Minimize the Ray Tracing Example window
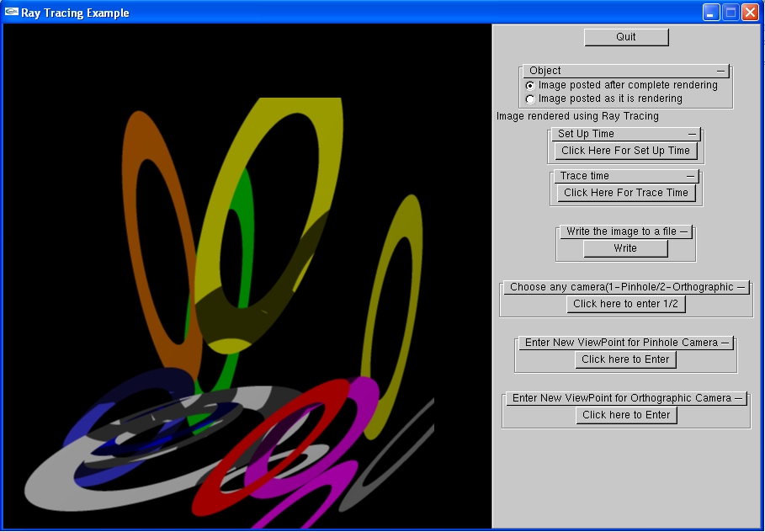The width and height of the screenshot is (765, 532). click(711, 12)
